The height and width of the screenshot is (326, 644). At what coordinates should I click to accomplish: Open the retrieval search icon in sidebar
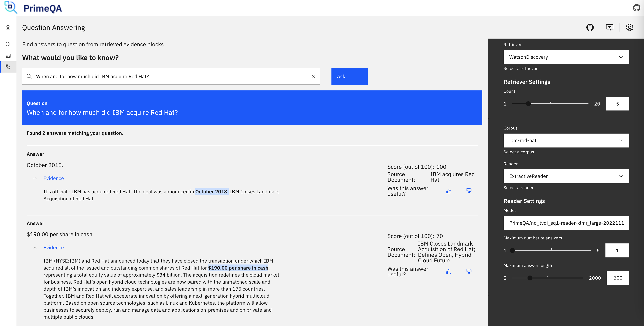click(8, 45)
